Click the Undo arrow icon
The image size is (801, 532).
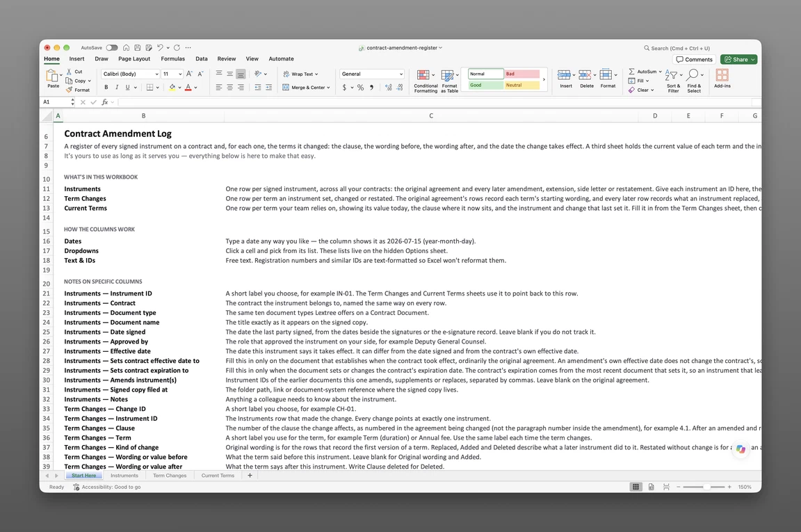(160, 47)
